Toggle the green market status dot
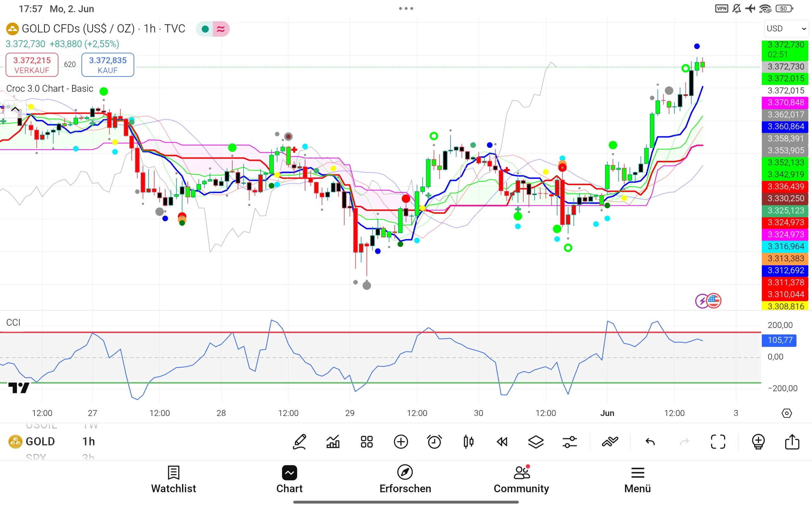This screenshot has height=508, width=812. tap(205, 29)
